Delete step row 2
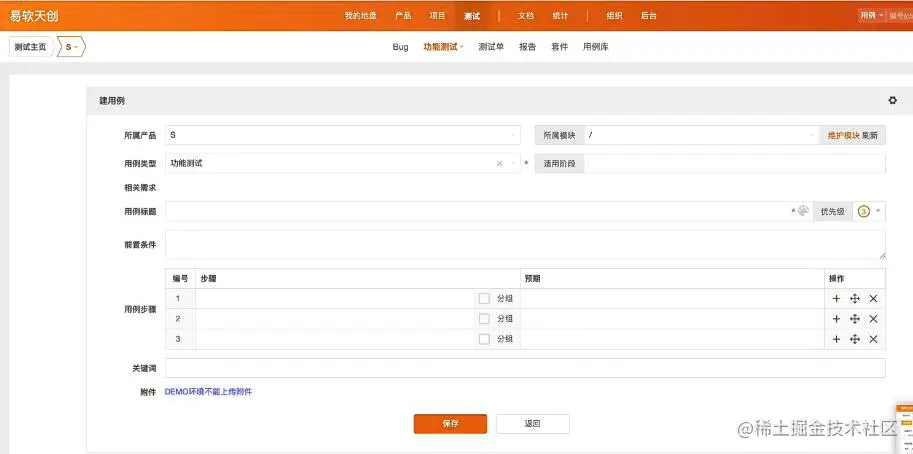The width and height of the screenshot is (913, 454). (x=873, y=319)
